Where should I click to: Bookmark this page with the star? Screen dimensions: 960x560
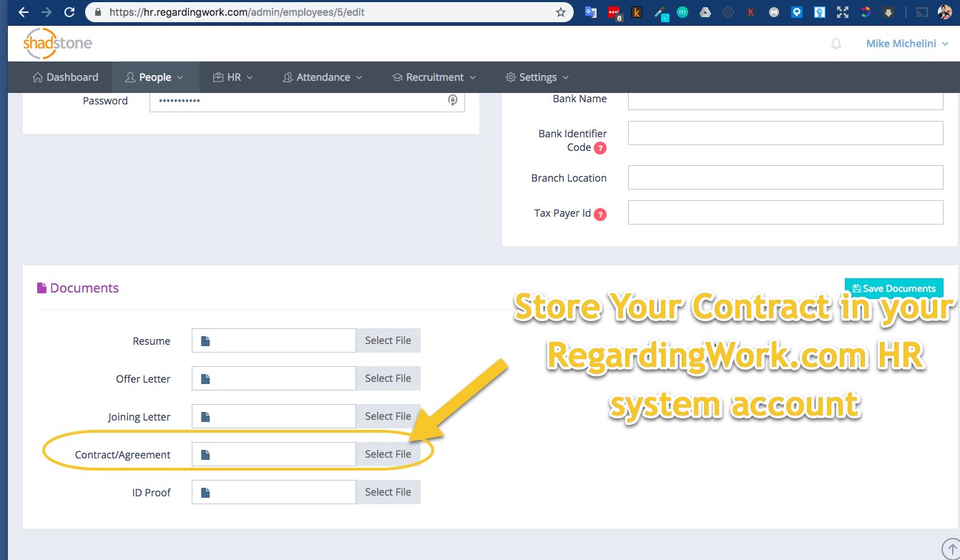[561, 12]
